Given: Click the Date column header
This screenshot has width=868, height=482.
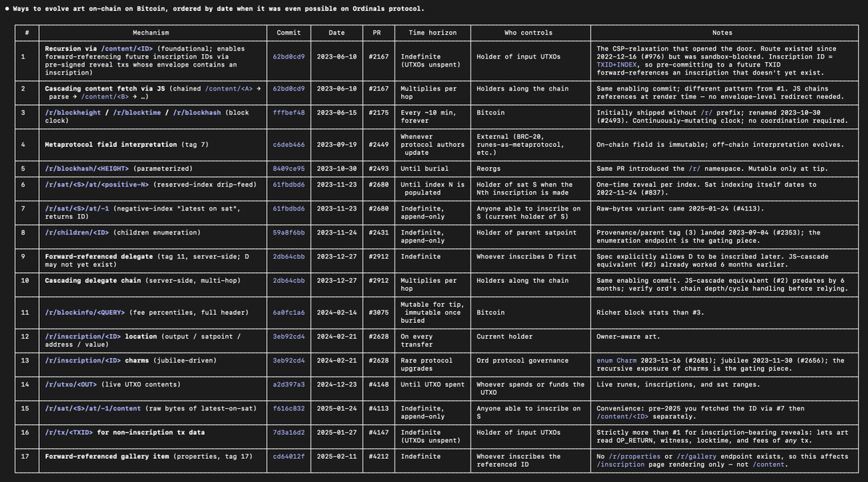Looking at the screenshot, I should [x=337, y=33].
